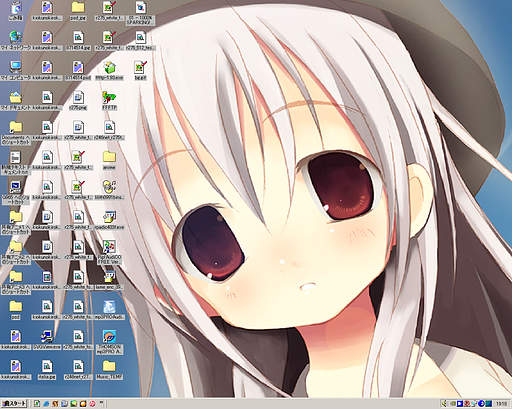This screenshot has height=409, width=512.
Task: Launch the mp3PRO Audi... player icon
Action: tap(109, 310)
